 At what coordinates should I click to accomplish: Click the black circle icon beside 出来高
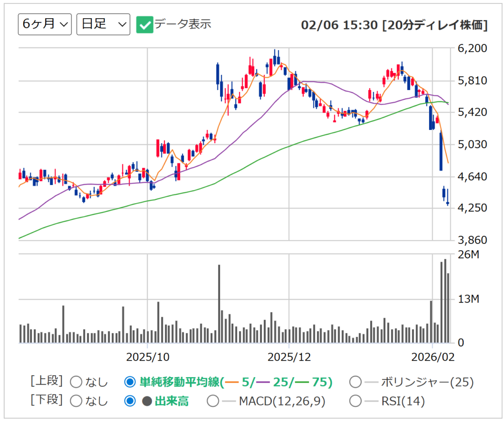(x=146, y=401)
